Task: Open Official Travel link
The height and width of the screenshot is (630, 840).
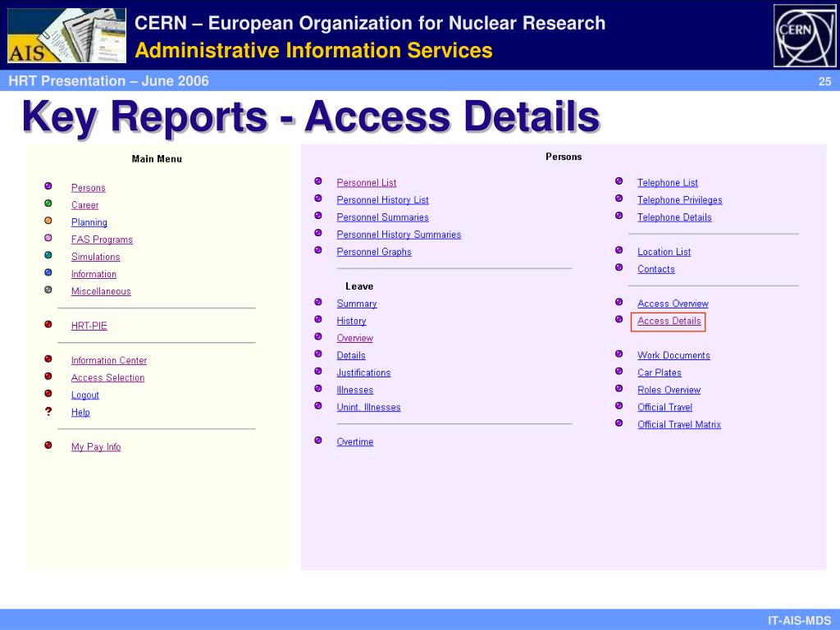Action: click(665, 407)
